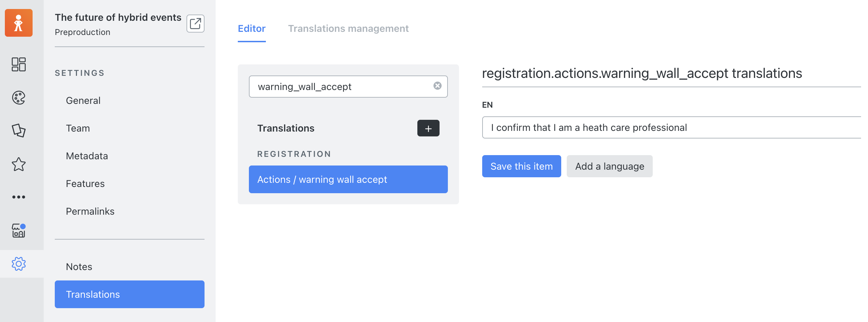Switch to Translations management tab

348,28
